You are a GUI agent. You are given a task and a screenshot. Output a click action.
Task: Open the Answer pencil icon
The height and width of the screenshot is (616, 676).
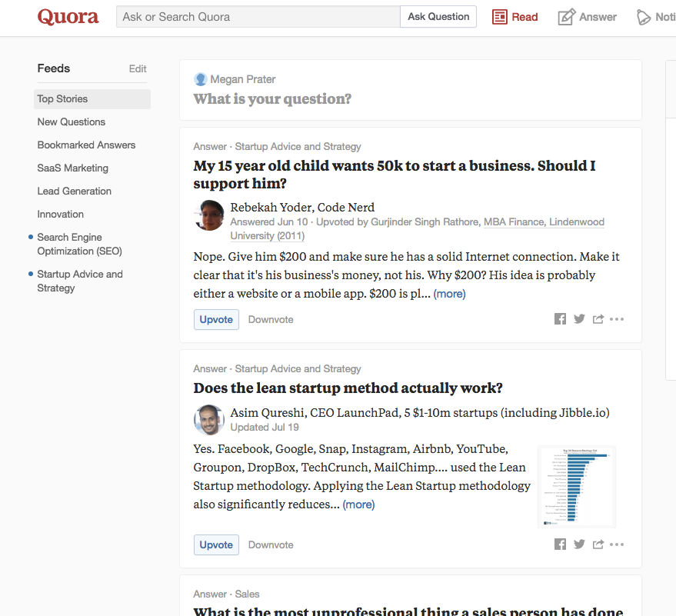pyautogui.click(x=567, y=17)
